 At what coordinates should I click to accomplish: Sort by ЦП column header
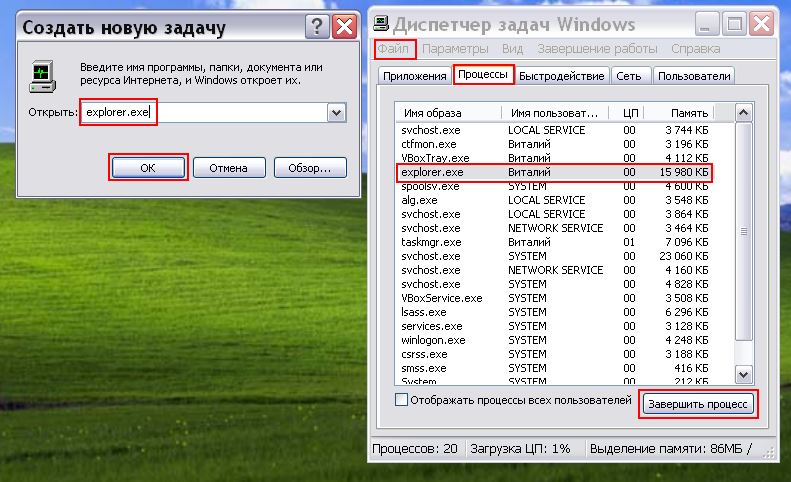click(x=627, y=113)
